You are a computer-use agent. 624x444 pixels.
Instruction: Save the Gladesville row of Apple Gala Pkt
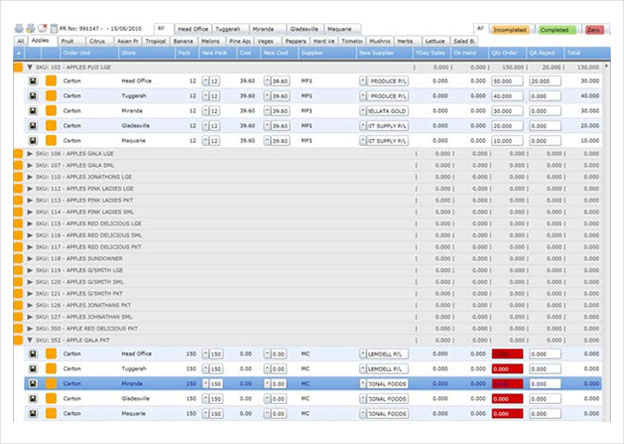(x=33, y=399)
